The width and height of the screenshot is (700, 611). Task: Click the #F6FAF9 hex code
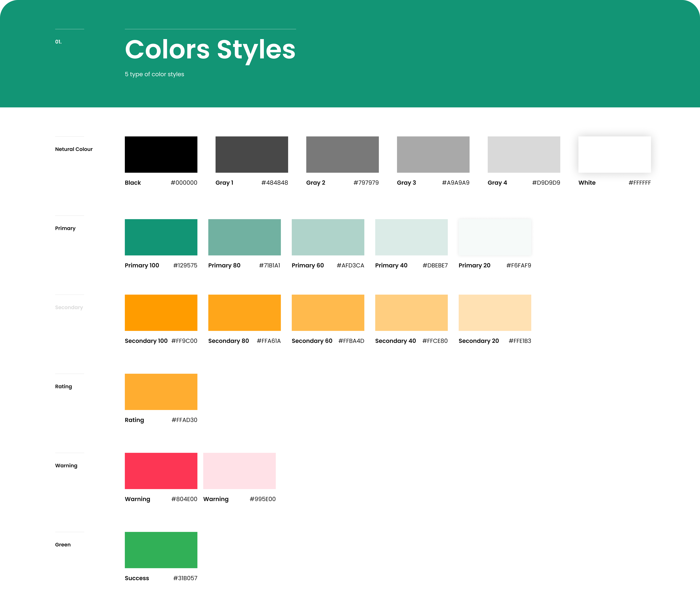click(x=519, y=266)
